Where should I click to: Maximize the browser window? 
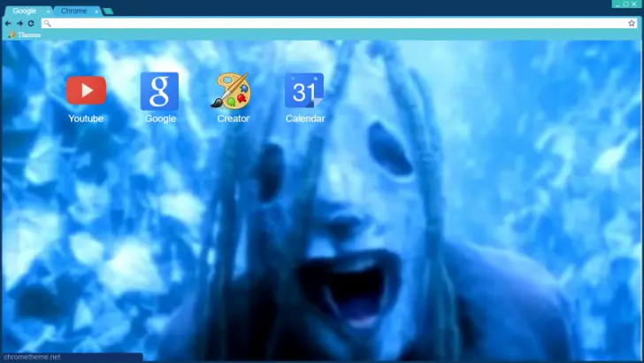(x=625, y=4)
